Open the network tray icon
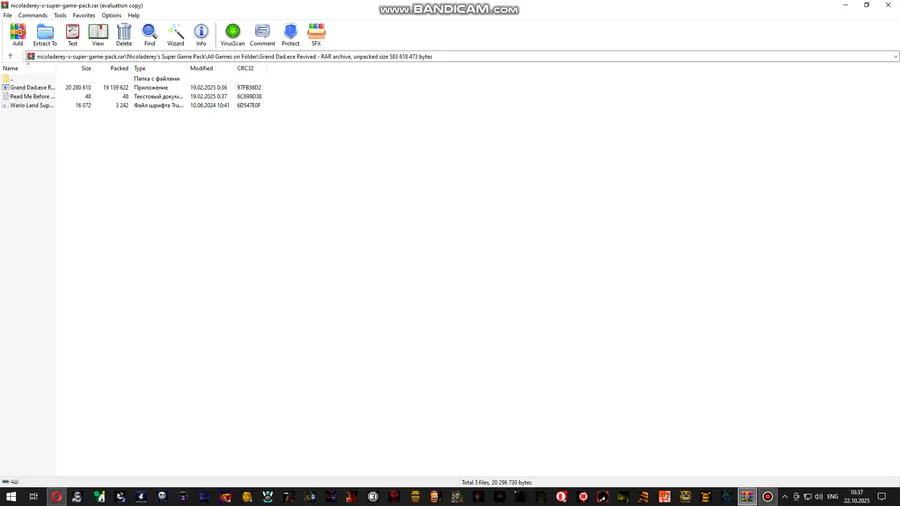The height and width of the screenshot is (506, 900). click(808, 497)
